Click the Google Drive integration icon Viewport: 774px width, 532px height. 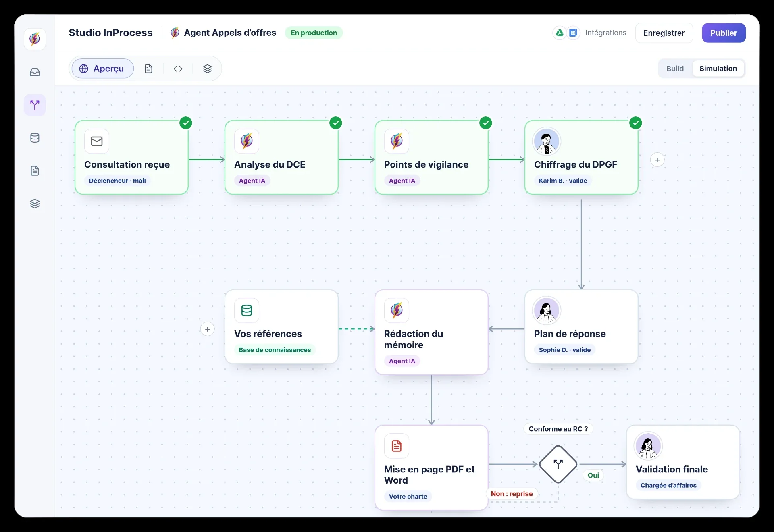560,33
